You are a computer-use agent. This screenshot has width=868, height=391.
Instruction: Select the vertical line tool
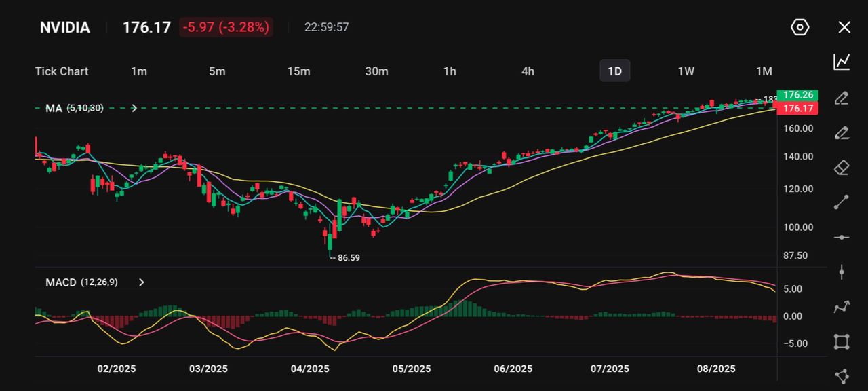[842, 272]
